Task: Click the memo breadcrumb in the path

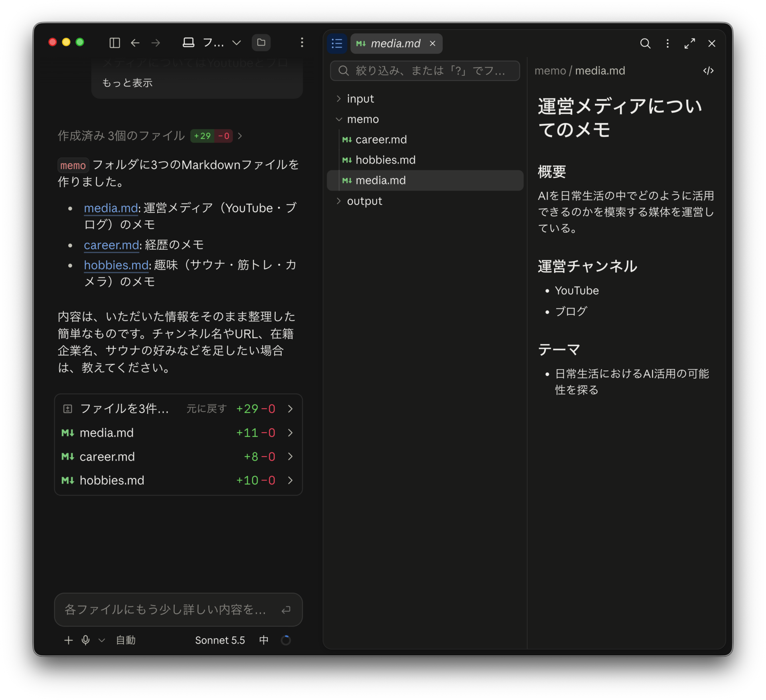Action: tap(550, 71)
